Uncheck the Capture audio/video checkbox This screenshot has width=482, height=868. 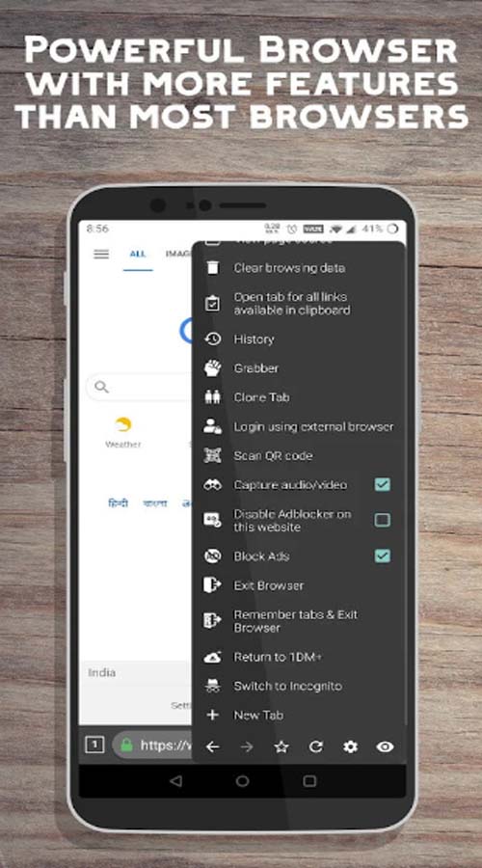[x=383, y=485]
